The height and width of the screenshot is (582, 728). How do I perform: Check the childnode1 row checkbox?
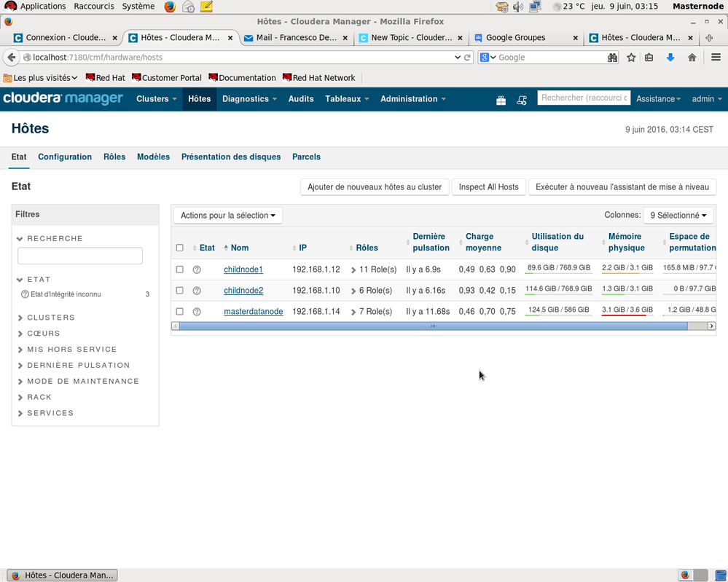pos(180,270)
